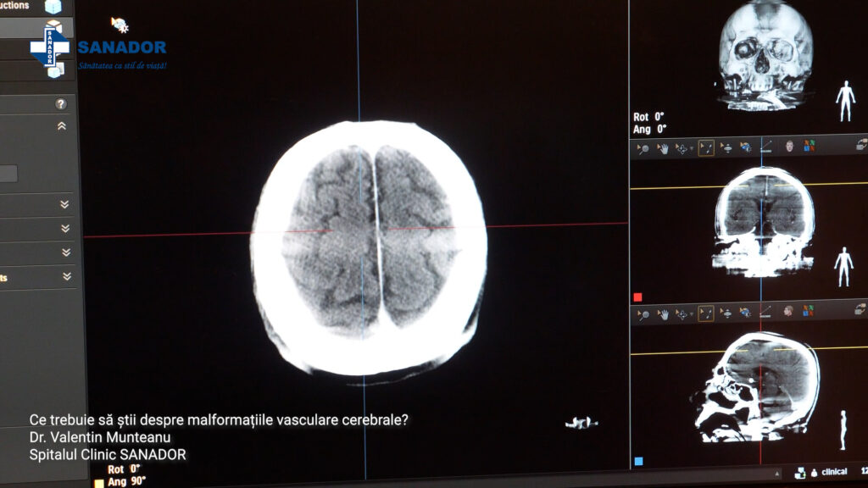868x488 pixels.
Task: Select the 3D skull rendering view
Action: click(765, 55)
